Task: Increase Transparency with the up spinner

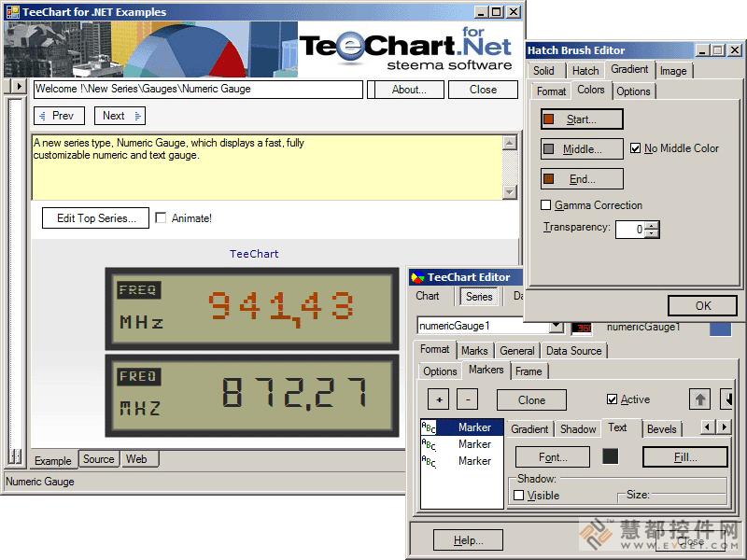Action: point(652,225)
